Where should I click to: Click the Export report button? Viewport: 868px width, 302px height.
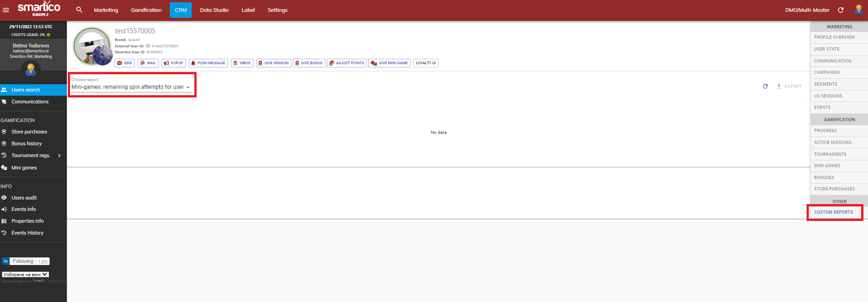tap(789, 86)
